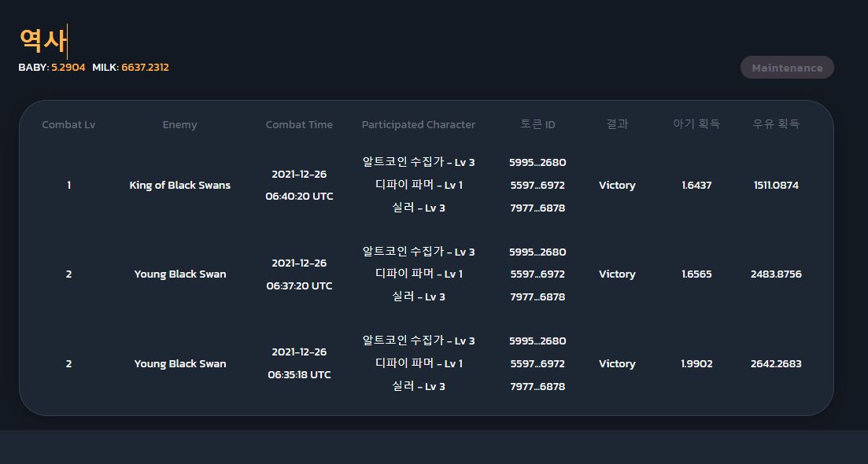The height and width of the screenshot is (464, 868).
Task: Click token 5995...2680 in the 06:37:20 row
Action: (x=537, y=252)
